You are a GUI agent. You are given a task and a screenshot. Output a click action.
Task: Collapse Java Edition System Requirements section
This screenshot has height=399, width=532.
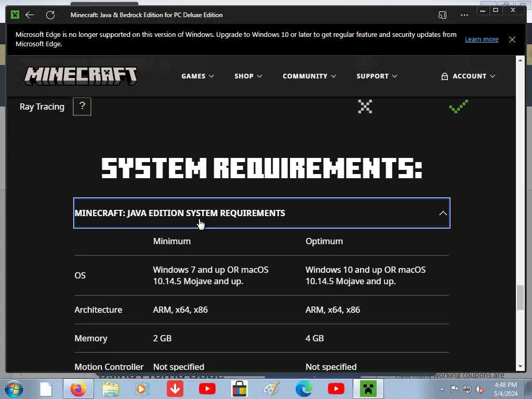tap(262, 213)
